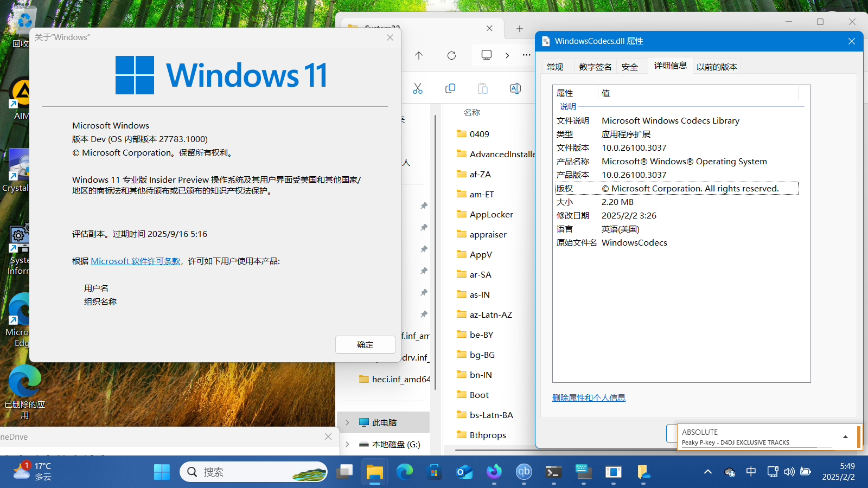
Task: Expand the address bar breadcrumb chevron
Action: point(507,55)
